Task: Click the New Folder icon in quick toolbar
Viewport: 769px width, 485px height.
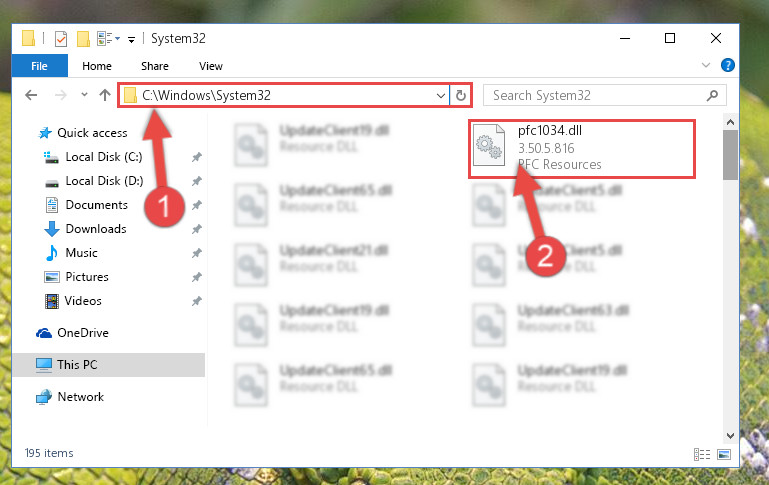Action: 83,38
